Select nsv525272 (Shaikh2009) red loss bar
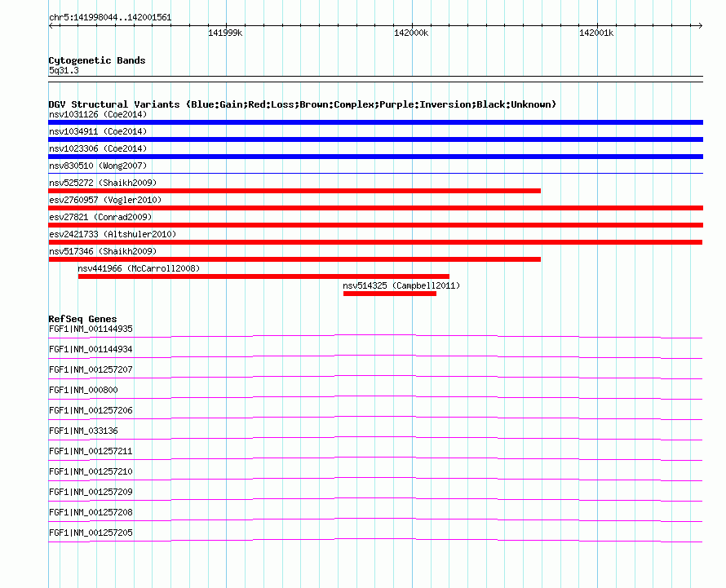The height and width of the screenshot is (588, 726). 294,191
